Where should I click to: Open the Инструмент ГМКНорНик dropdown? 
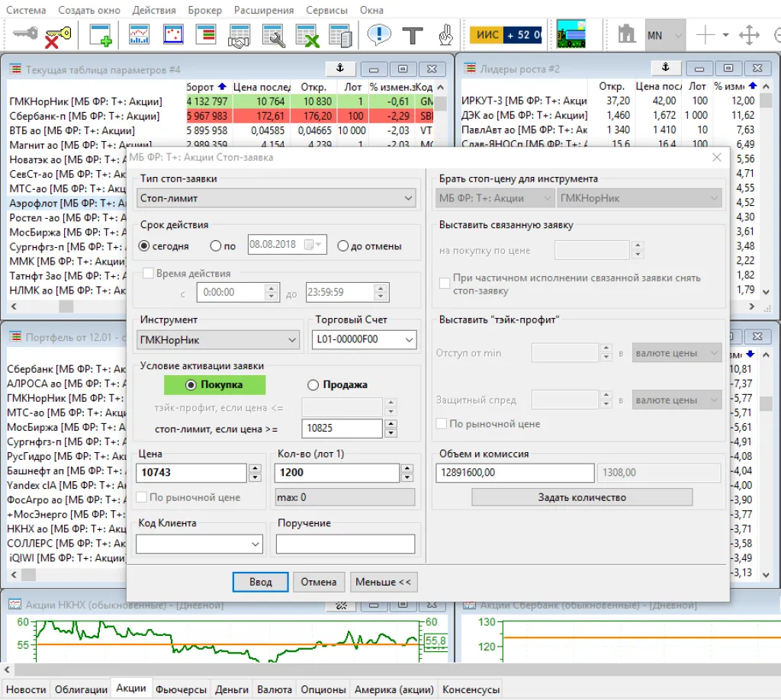pyautogui.click(x=219, y=339)
